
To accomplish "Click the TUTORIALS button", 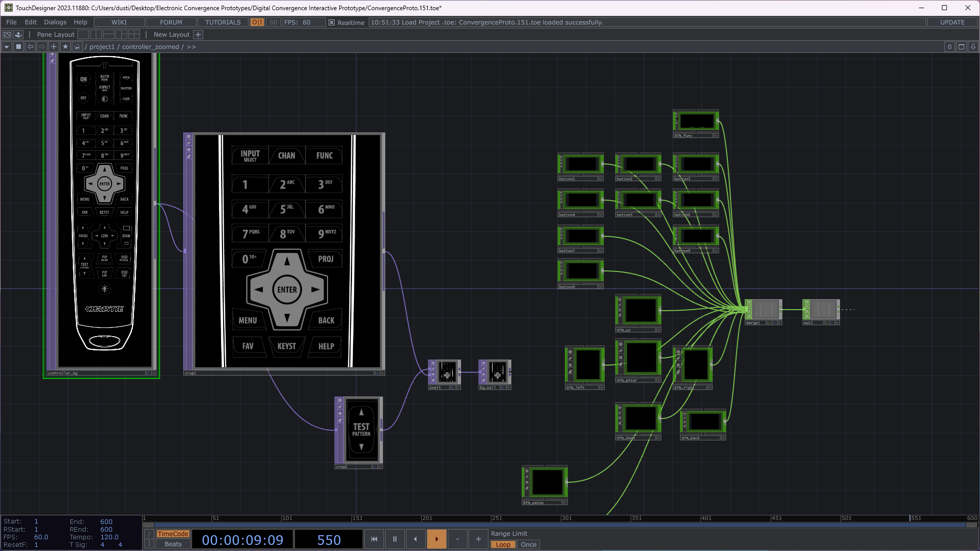I will click(x=223, y=22).
